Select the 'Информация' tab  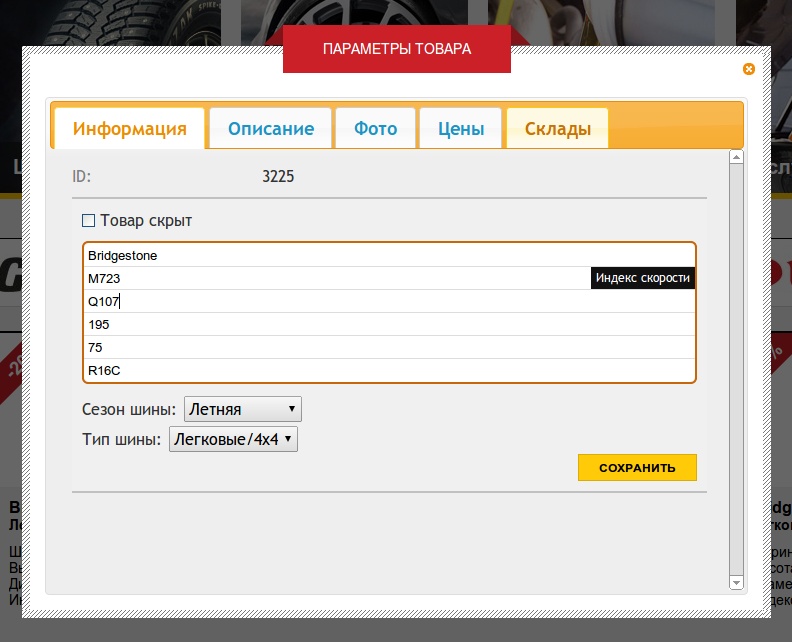[129, 129]
